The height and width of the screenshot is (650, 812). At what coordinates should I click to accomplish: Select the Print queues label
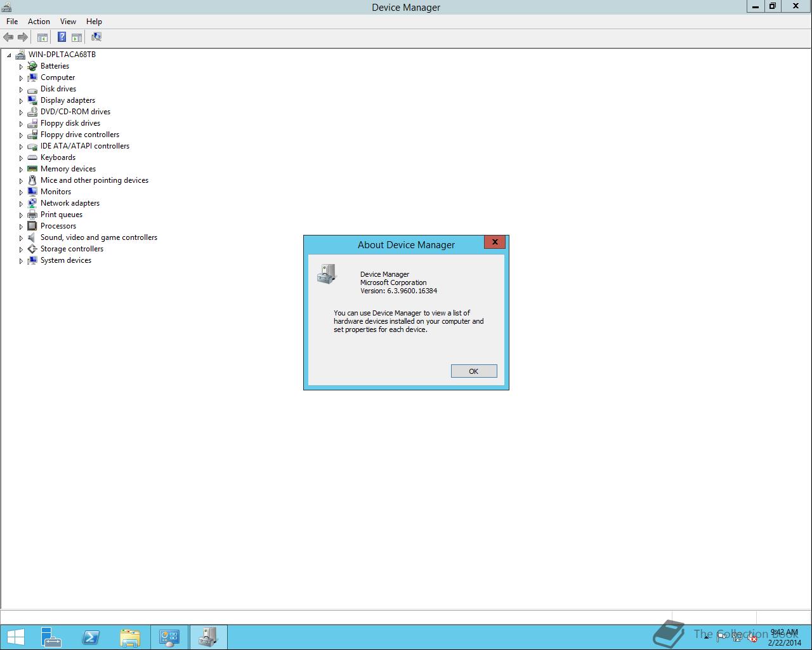62,215
